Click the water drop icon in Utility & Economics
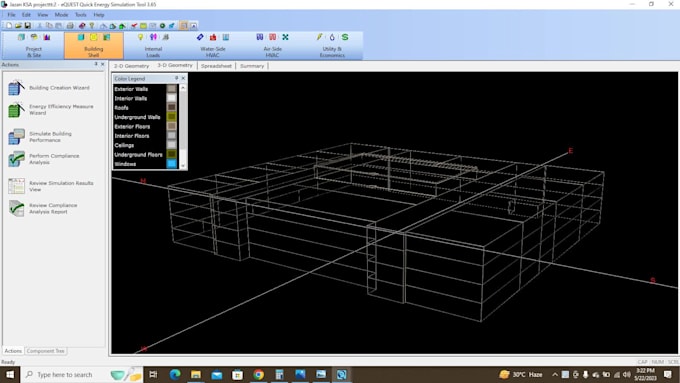680x383 pixels. click(x=332, y=37)
